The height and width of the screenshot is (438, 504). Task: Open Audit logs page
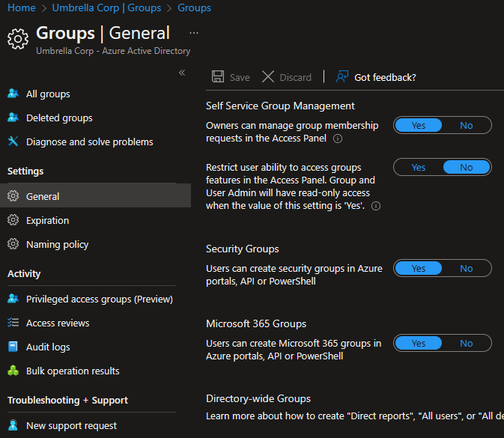[95, 347]
